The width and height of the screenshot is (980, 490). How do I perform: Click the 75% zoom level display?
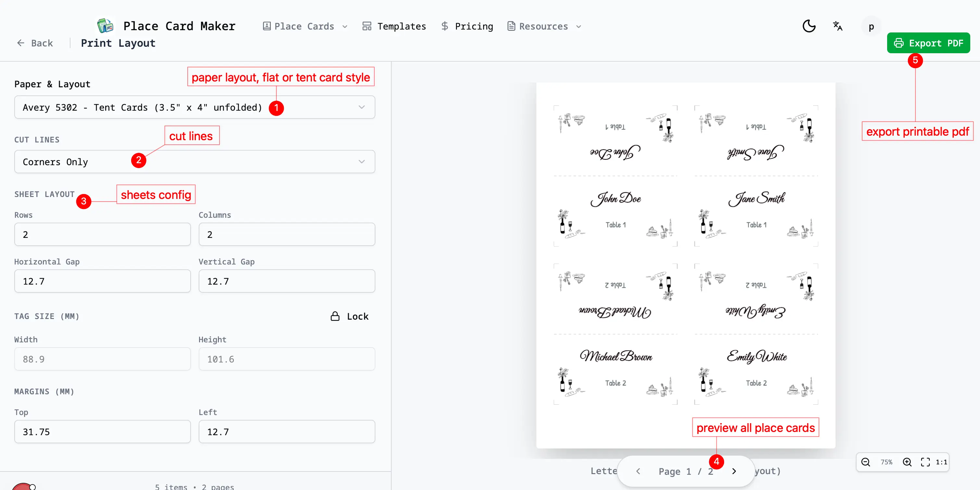[x=886, y=462]
